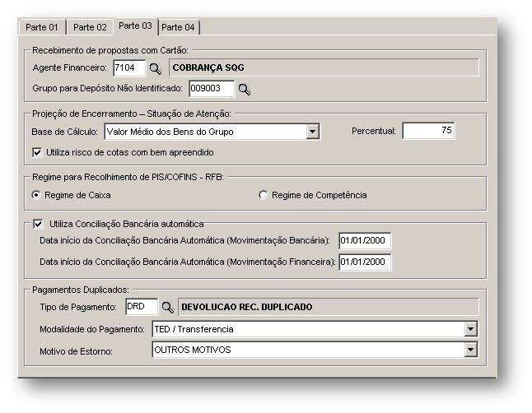Toggle Utiliza risco de cotas checkbox
The height and width of the screenshot is (413, 532).
click(37, 152)
